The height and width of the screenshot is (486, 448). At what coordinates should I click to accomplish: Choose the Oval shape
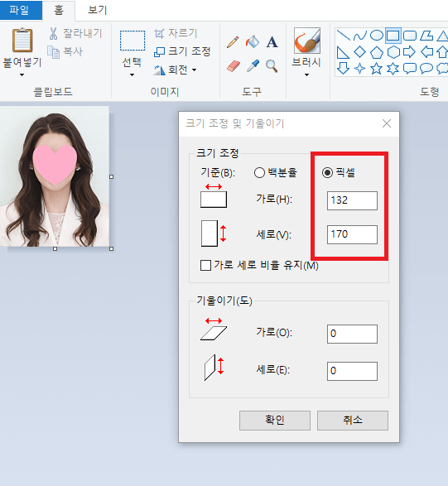377,36
